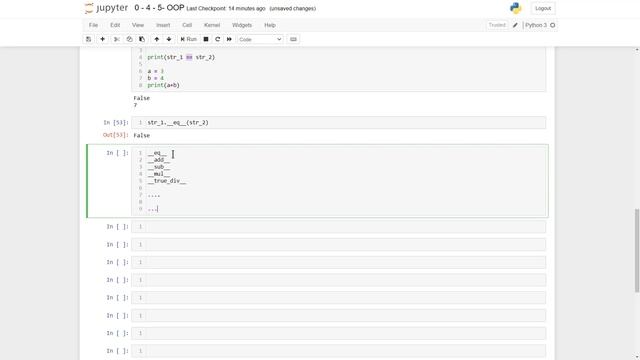
Task: Open the Cell menu
Action: pyautogui.click(x=187, y=25)
